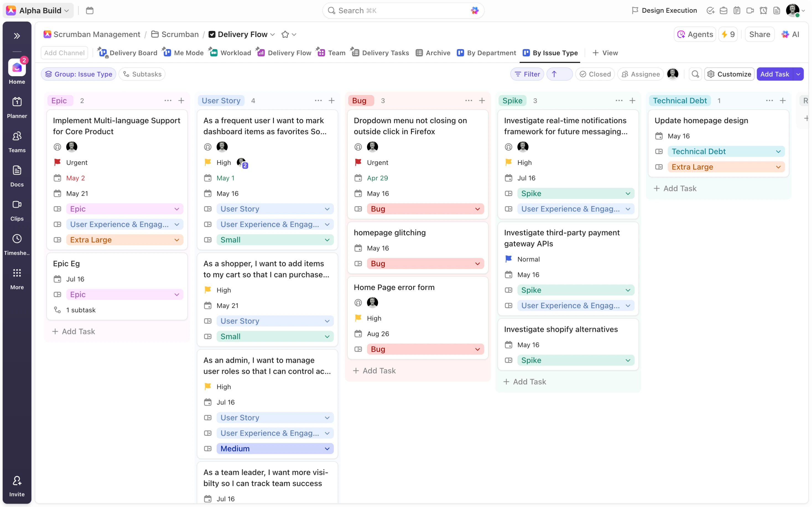The width and height of the screenshot is (812, 507).
Task: Click the board search magnifier icon
Action: point(695,74)
